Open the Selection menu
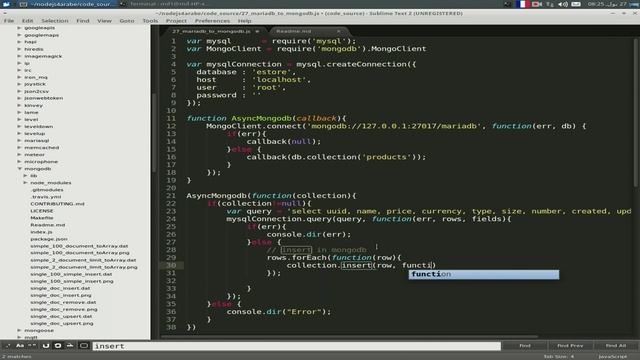 [55, 20]
